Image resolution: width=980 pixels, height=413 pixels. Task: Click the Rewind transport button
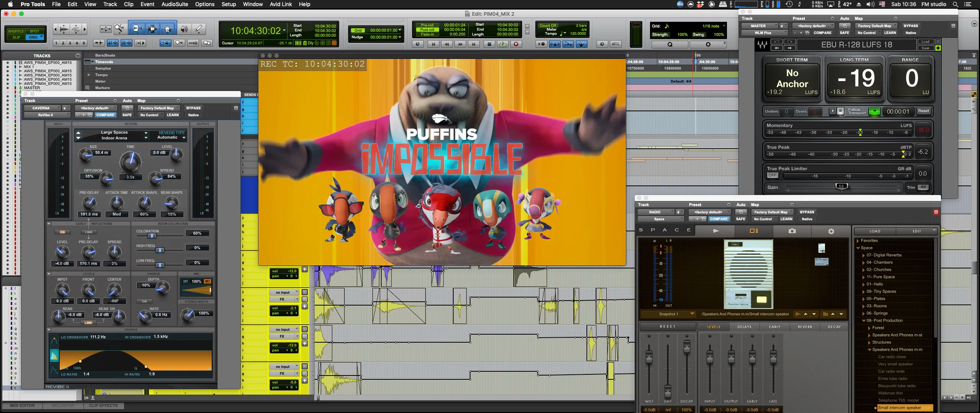[447, 44]
